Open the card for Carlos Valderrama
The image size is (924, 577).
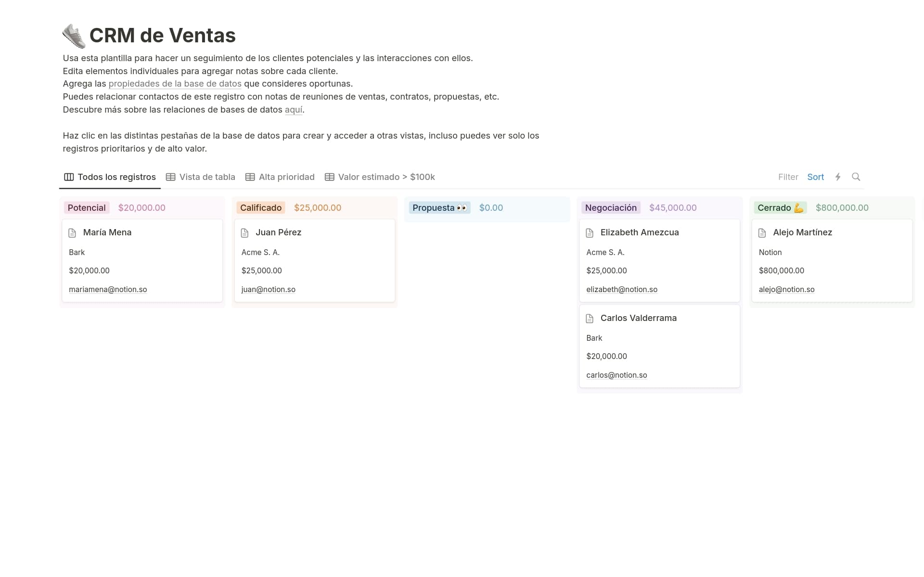(x=639, y=318)
